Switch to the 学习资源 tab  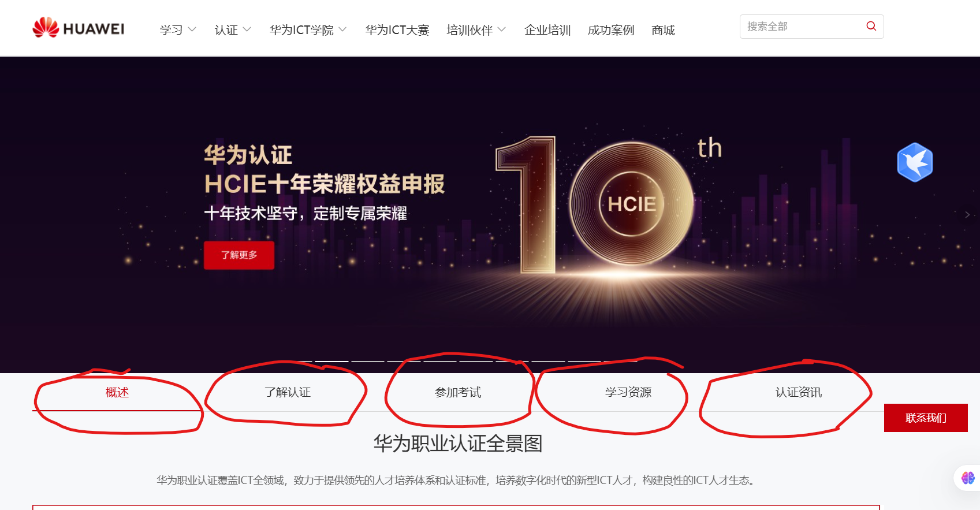(628, 392)
